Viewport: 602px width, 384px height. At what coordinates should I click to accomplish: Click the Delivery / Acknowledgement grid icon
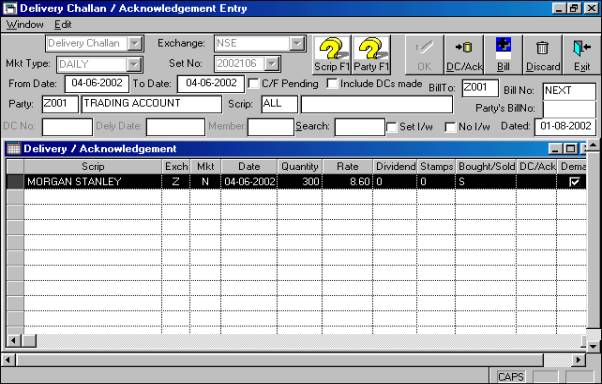pos(13,149)
